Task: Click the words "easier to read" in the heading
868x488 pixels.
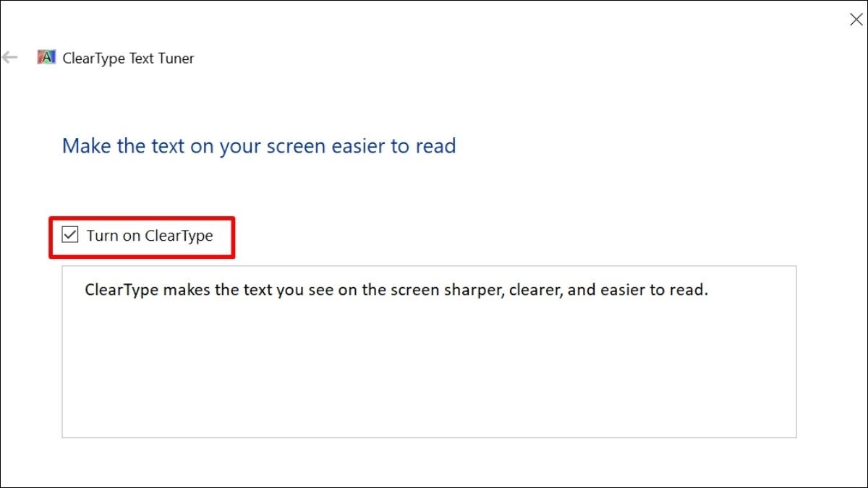Action: pyautogui.click(x=393, y=146)
